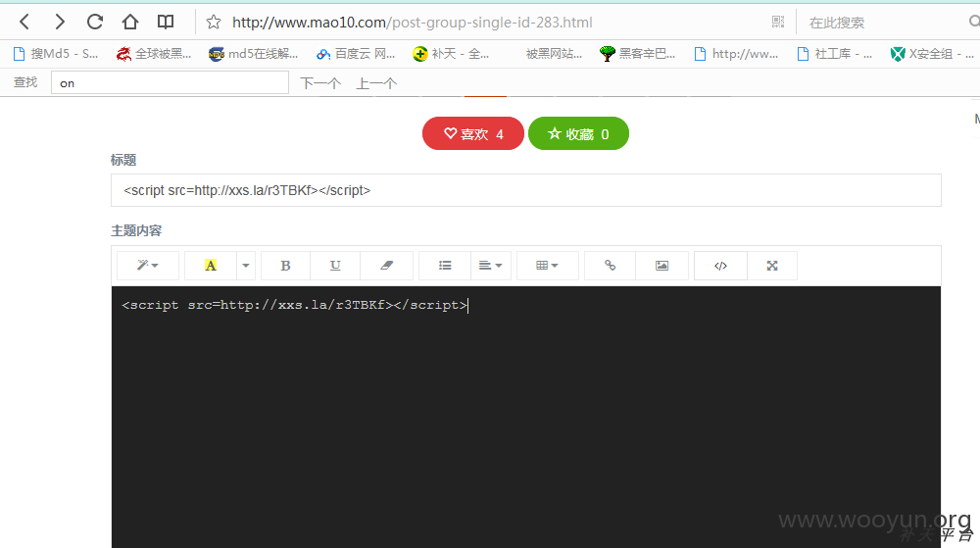This screenshot has width=980, height=548.
Task: Open the http://ww... bookmark
Action: point(736,54)
